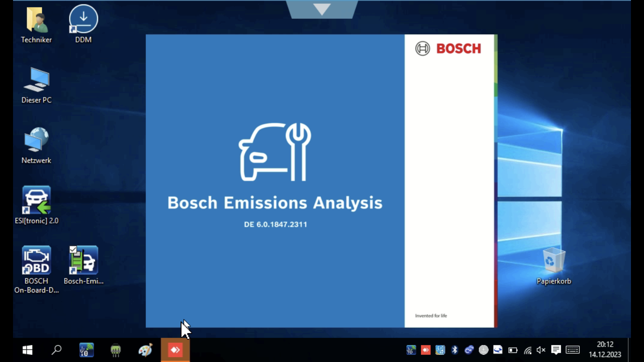Click the grey download circle tray icon

point(483,350)
